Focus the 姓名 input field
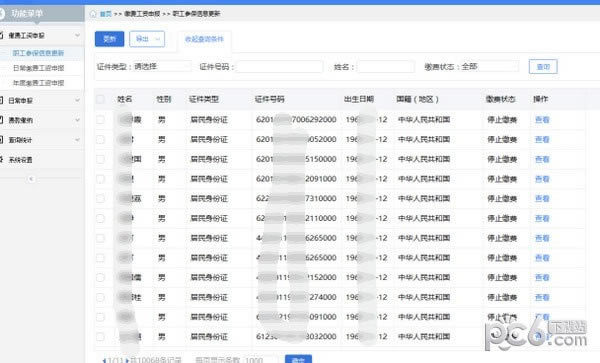 click(x=386, y=67)
